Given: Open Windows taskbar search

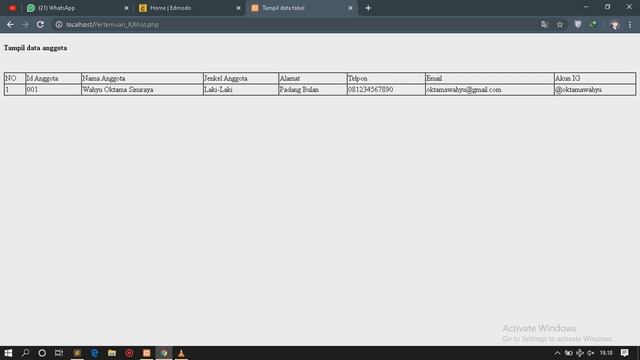Looking at the screenshot, I should click(x=25, y=353).
